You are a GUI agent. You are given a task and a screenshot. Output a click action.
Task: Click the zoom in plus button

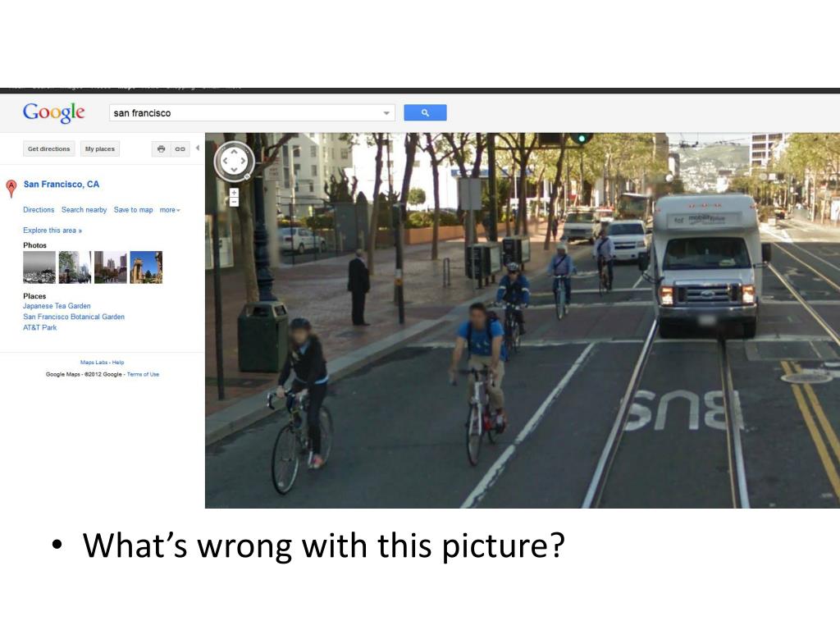[234, 192]
